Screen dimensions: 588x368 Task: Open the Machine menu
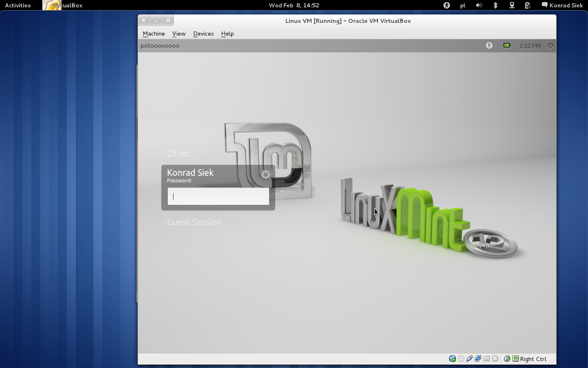pos(154,34)
